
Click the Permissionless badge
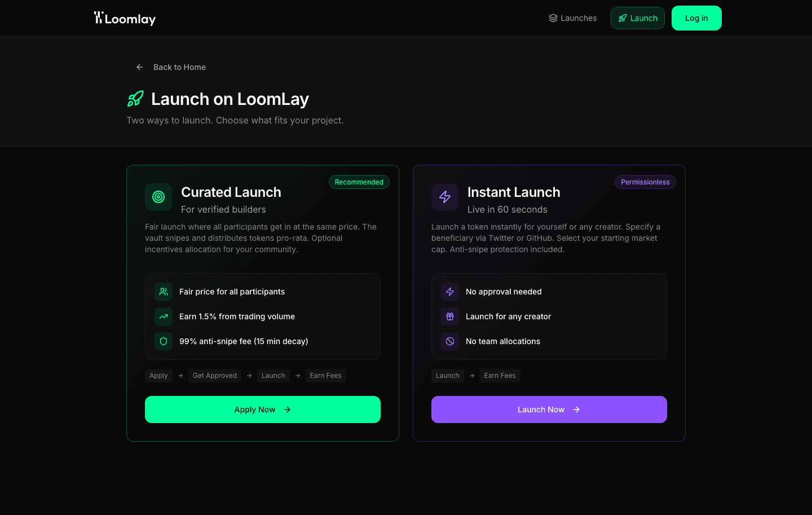click(645, 182)
